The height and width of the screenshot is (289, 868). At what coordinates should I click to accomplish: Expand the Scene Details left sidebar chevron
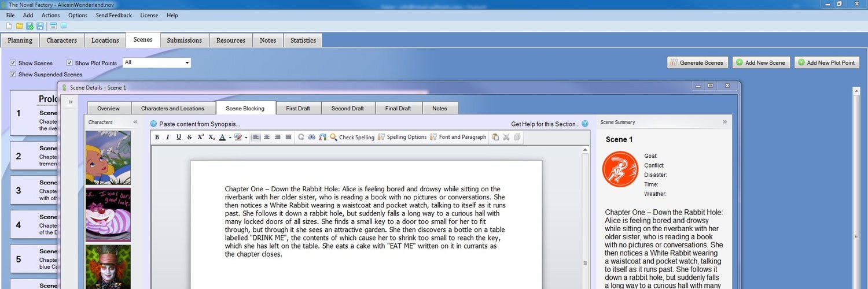(x=71, y=102)
